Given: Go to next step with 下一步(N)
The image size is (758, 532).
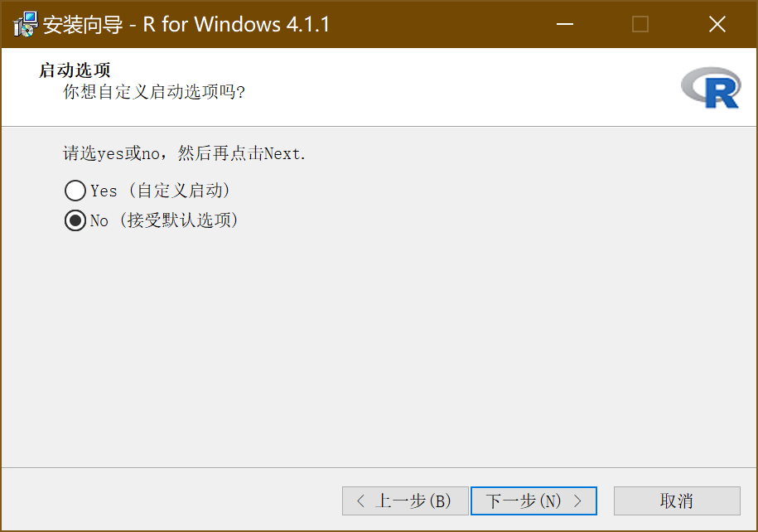Looking at the screenshot, I should tap(533, 501).
